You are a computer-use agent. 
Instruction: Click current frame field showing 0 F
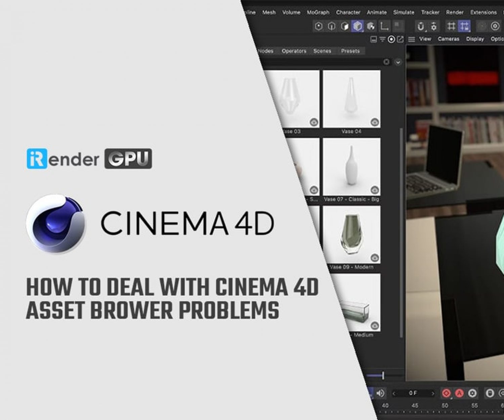tap(413, 393)
